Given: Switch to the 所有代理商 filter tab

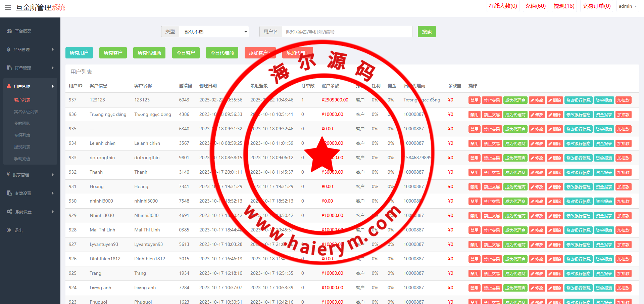Looking at the screenshot, I should click(149, 53).
